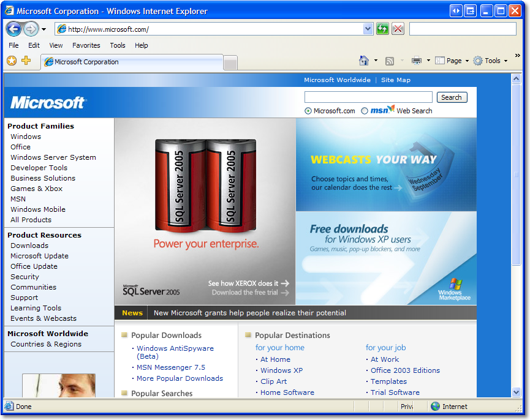Image resolution: width=530 pixels, height=420 pixels.
Task: Open the Help menu
Action: click(142, 45)
